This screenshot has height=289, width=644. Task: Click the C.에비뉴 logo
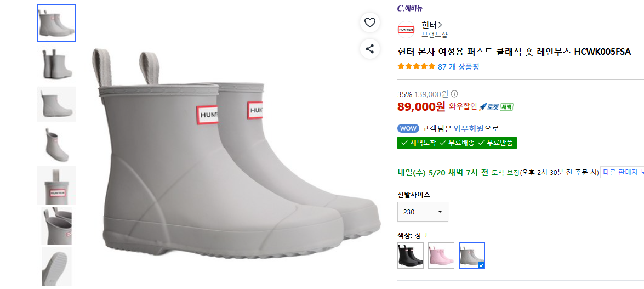click(x=410, y=8)
